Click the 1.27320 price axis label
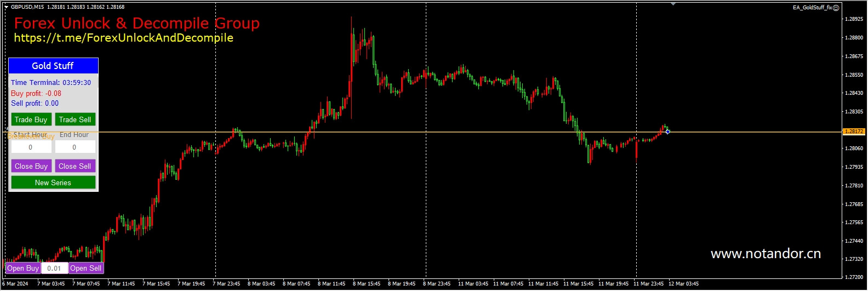Screen dimensions: 868x291 point(854,259)
